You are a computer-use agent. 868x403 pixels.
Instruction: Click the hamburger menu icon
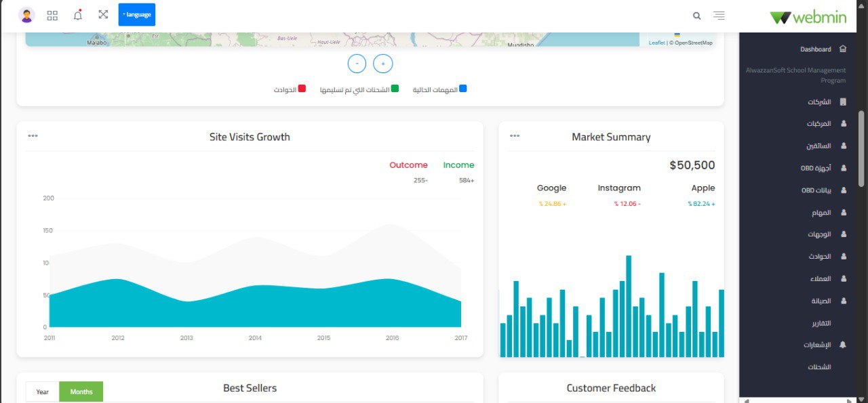718,15
